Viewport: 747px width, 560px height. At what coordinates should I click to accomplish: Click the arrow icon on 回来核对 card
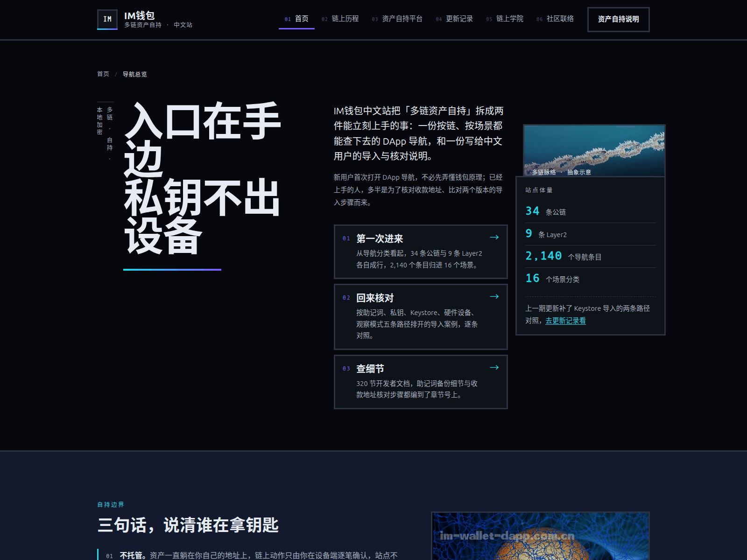point(494,297)
